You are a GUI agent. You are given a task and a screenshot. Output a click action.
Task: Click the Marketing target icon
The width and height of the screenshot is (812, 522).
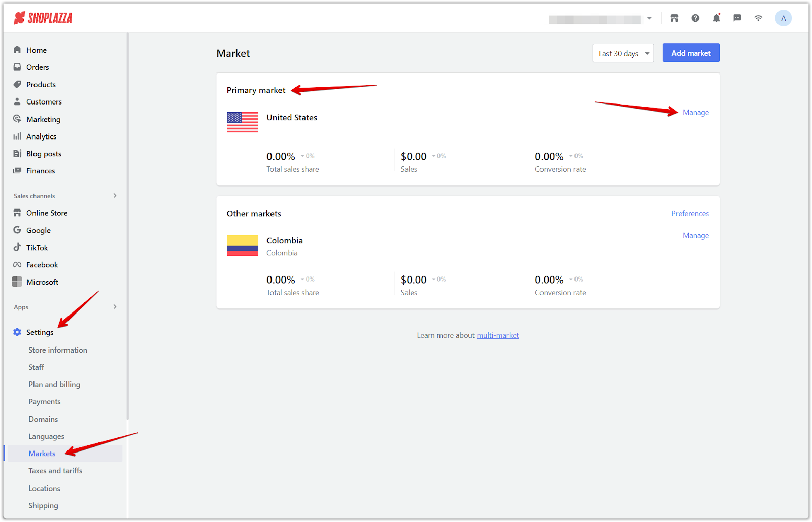point(17,119)
